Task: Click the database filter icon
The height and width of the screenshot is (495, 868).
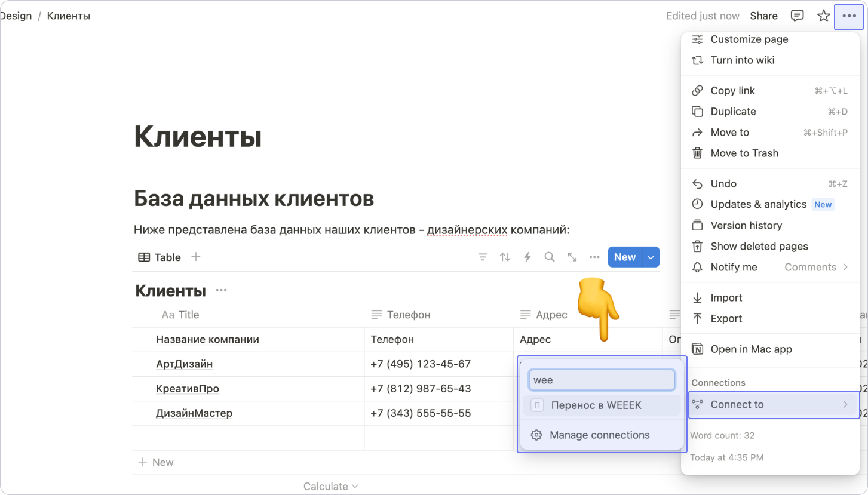Action: (x=483, y=257)
